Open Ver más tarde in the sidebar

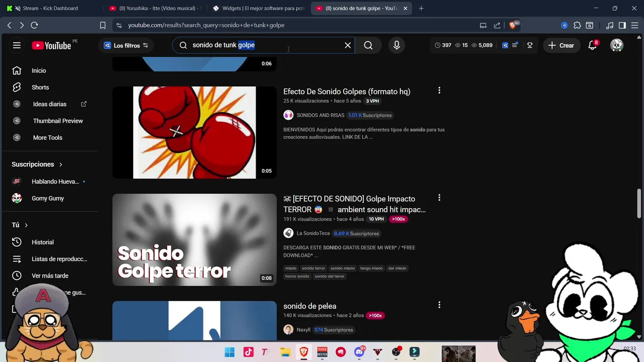49,276
